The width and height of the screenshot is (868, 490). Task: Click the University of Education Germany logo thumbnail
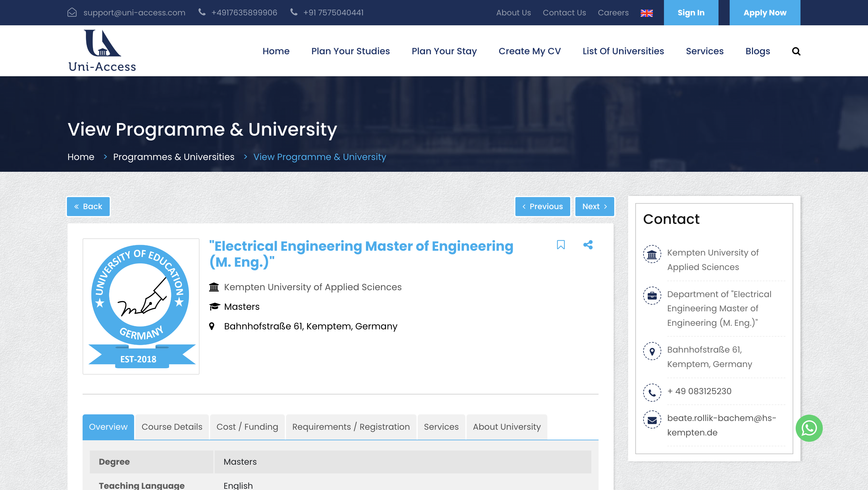141,306
